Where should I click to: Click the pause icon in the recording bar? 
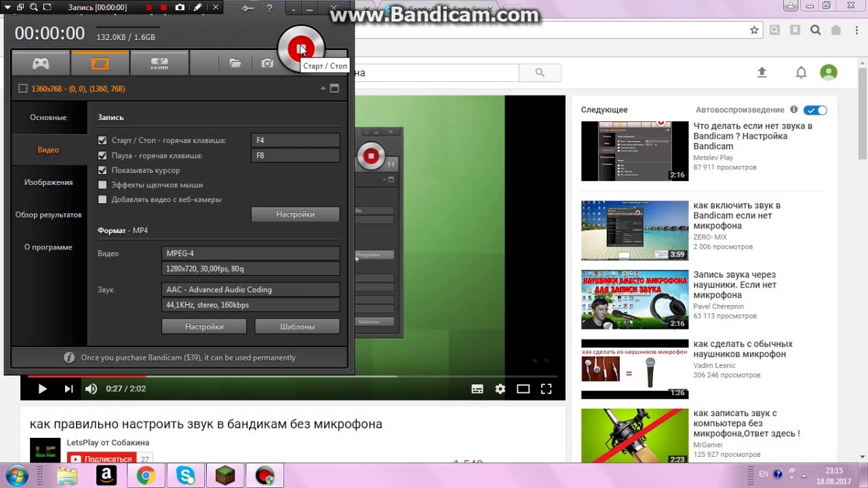click(x=149, y=7)
